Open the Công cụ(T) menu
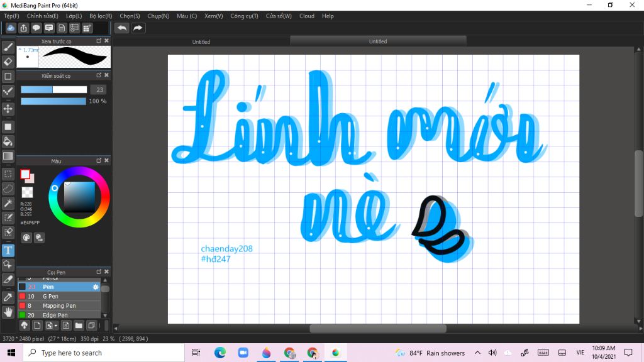 coord(244,16)
